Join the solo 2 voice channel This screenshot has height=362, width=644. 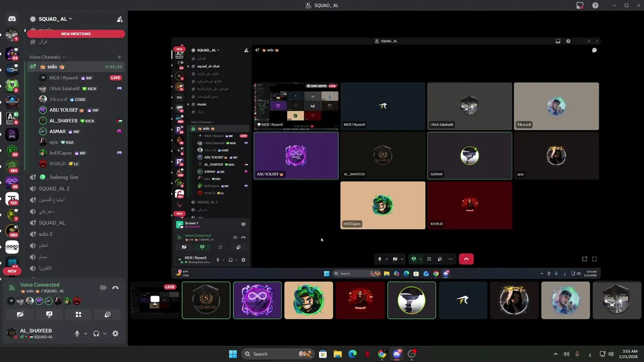pyautogui.click(x=75, y=234)
